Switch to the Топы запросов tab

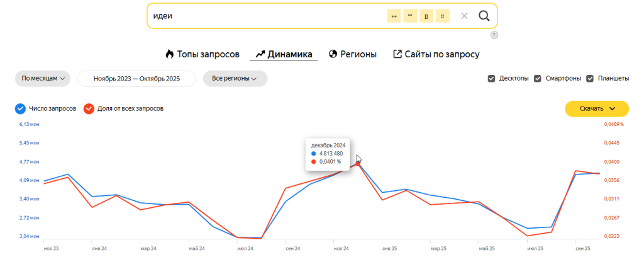[202, 54]
